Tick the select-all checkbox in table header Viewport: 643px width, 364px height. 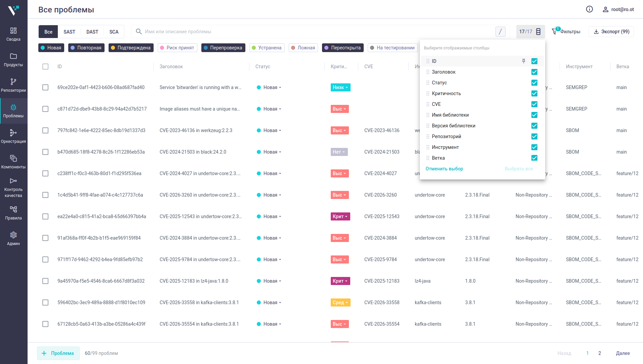45,67
